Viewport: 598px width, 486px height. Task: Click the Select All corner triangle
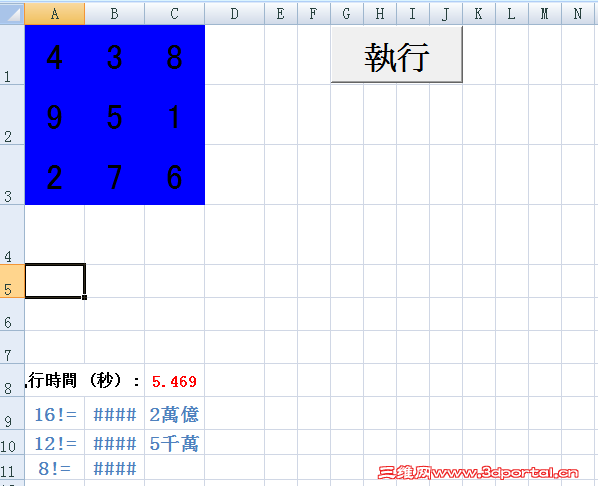(x=12, y=13)
